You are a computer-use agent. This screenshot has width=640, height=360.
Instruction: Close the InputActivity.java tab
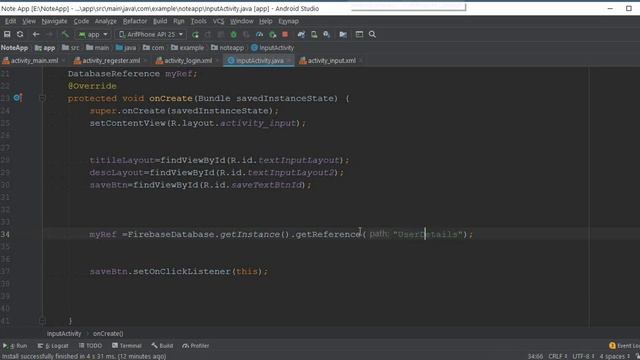(289, 60)
